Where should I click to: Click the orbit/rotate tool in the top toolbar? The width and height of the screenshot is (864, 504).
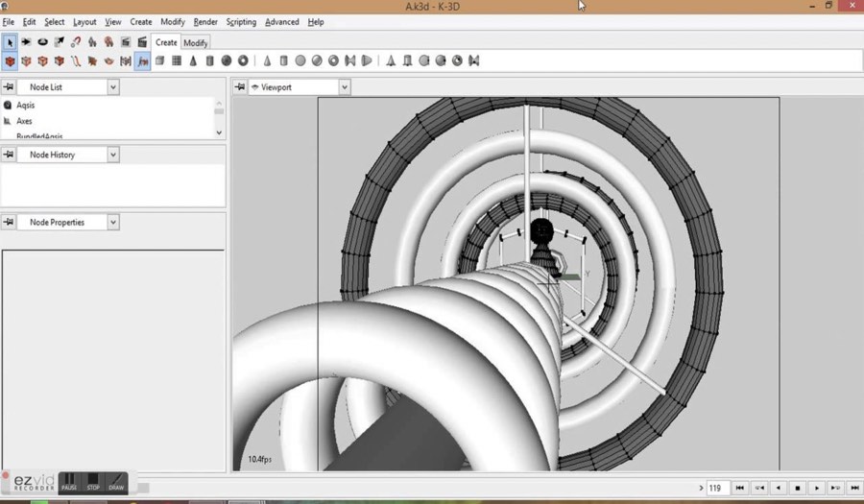[42, 42]
